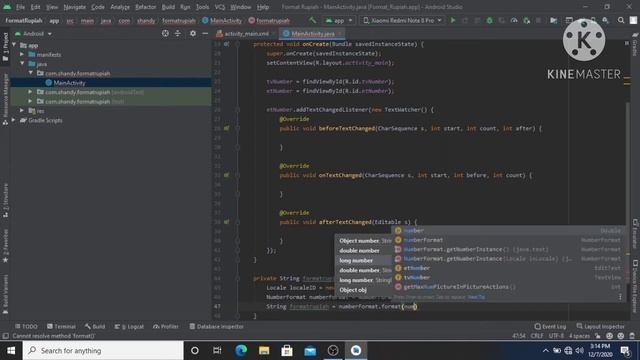Open the Profiler tool window
This screenshot has width=640, height=360.
point(166,326)
